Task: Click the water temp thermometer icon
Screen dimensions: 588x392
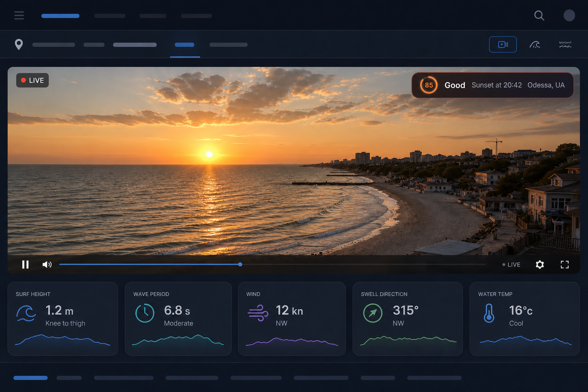Action: click(x=489, y=313)
